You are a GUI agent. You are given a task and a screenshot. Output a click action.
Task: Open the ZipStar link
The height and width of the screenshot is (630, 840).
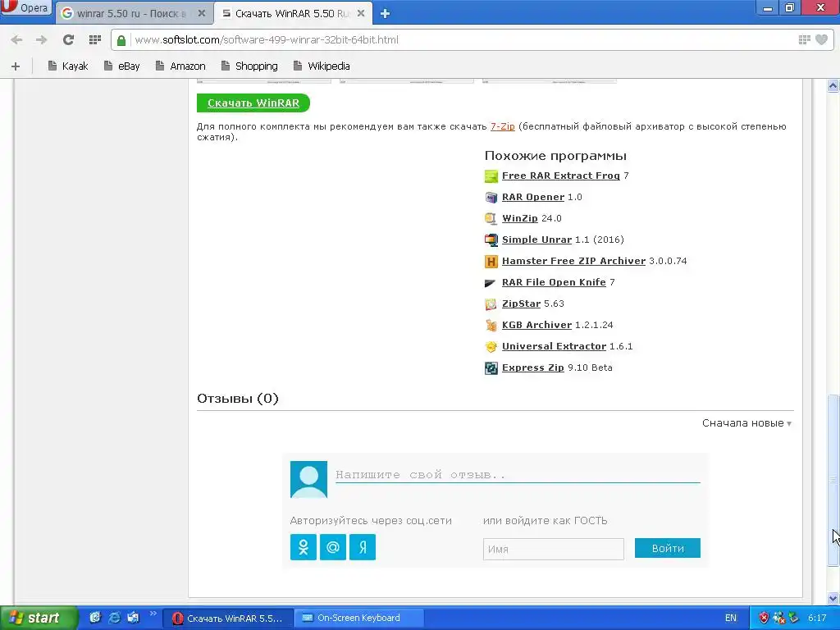coord(521,304)
